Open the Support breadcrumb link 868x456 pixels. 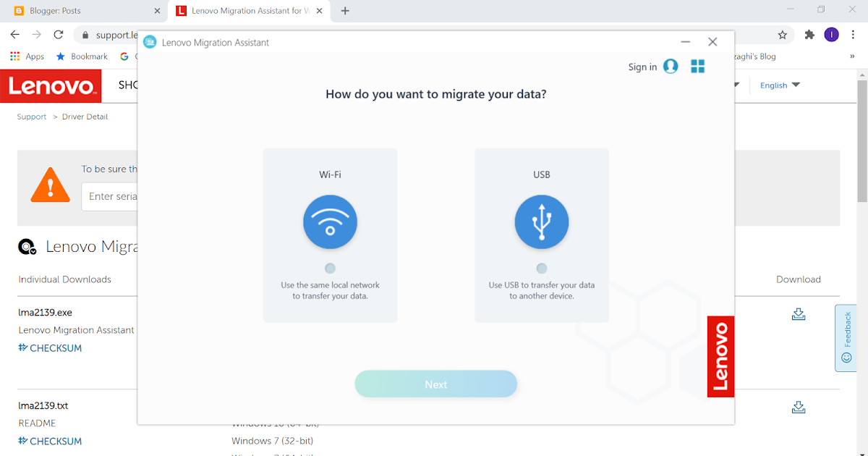[x=32, y=117]
